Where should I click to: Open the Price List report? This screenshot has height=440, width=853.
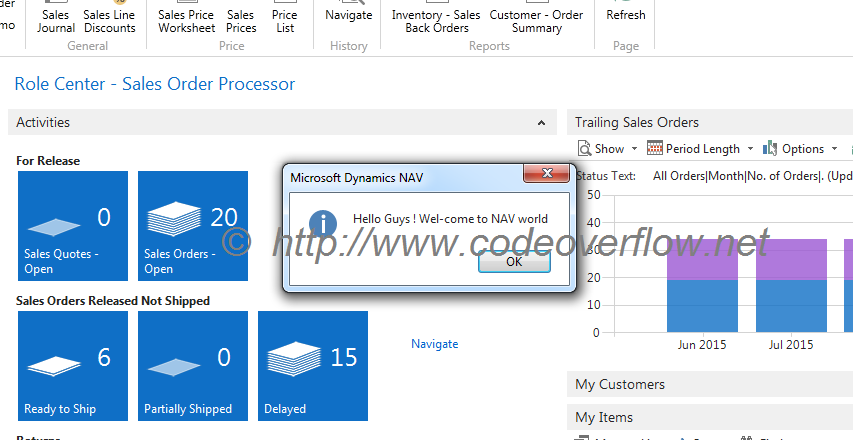[x=285, y=16]
